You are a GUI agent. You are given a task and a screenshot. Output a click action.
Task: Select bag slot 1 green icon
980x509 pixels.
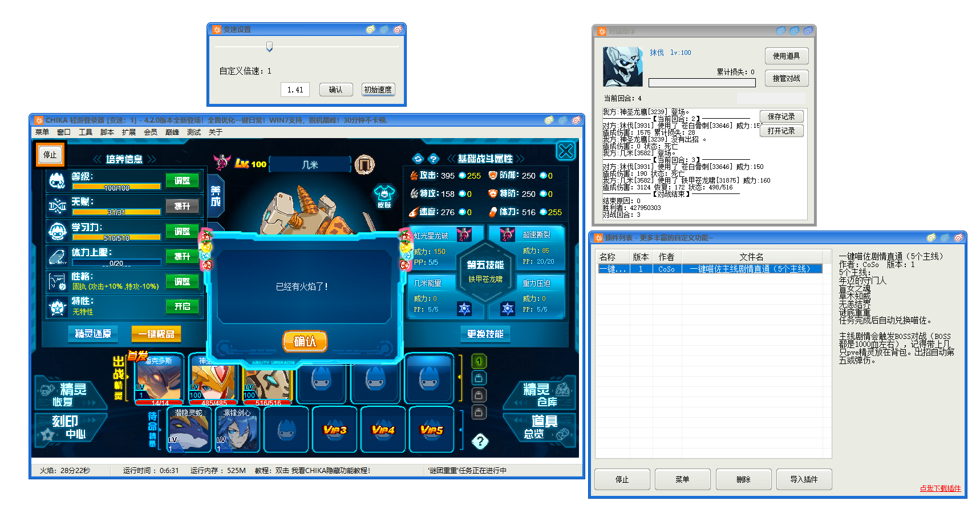(479, 361)
